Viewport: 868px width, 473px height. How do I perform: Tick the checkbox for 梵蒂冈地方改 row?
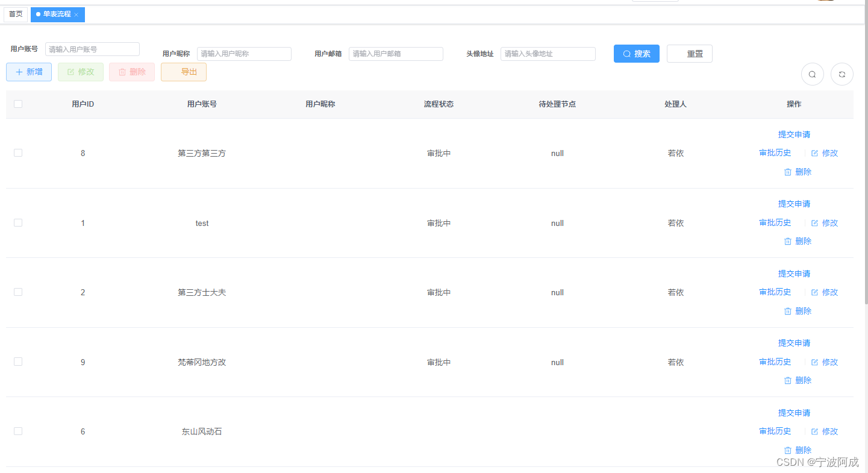pos(18,362)
